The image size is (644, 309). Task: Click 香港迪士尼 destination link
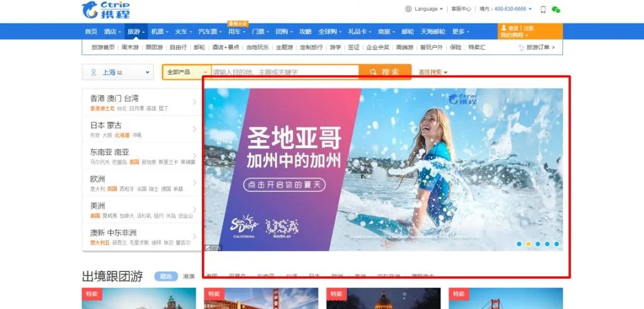[103, 108]
